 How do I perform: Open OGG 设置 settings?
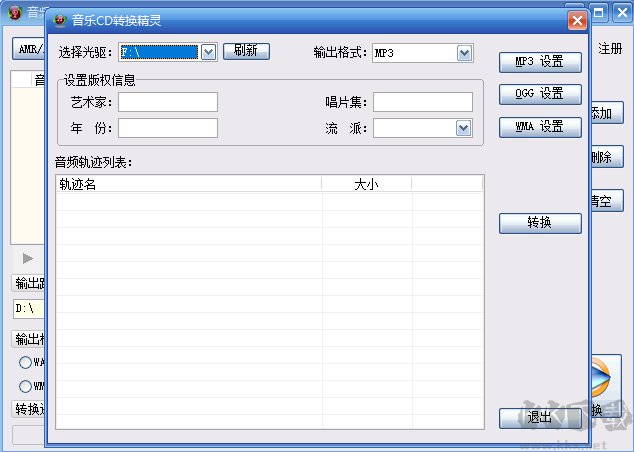(x=540, y=94)
